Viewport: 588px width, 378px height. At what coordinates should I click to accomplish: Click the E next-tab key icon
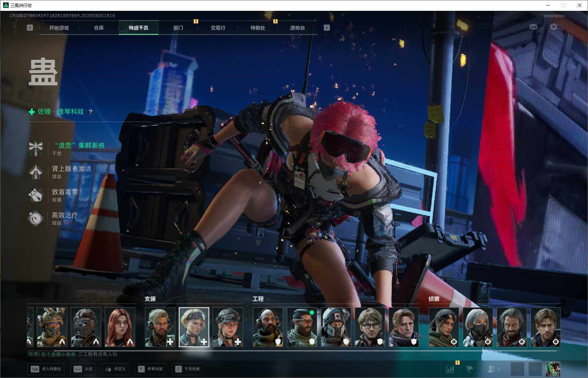coord(327,28)
